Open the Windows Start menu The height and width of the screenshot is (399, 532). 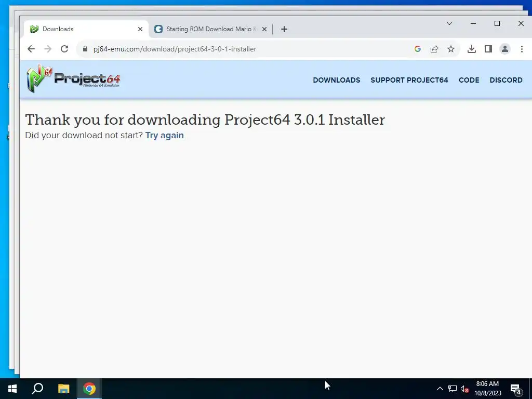[12, 389]
